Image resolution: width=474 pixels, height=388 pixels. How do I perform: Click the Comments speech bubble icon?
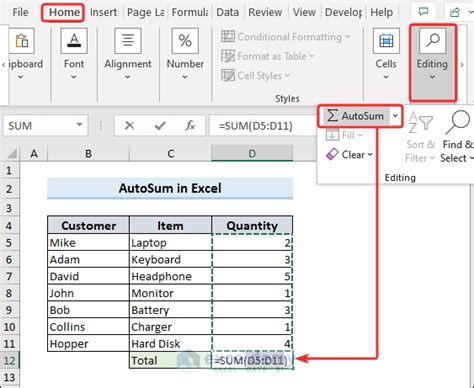423,12
